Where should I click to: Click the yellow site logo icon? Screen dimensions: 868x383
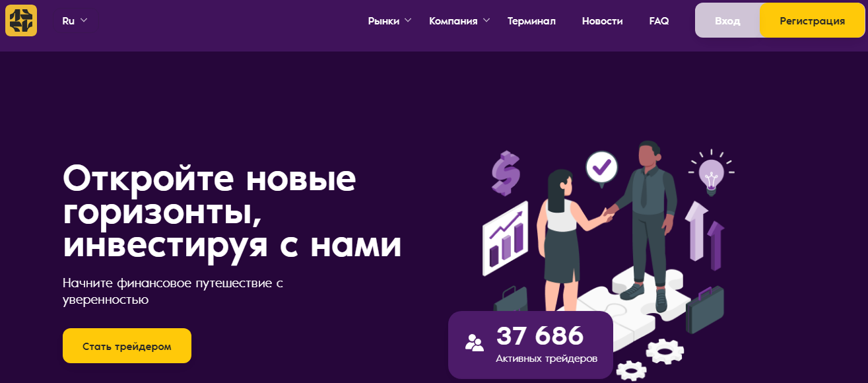tap(21, 20)
